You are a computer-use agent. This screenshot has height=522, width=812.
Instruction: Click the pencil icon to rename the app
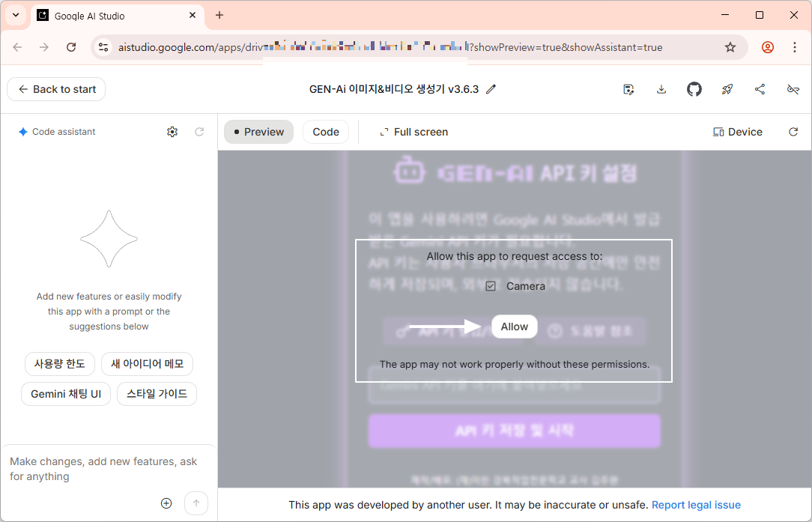coord(491,89)
